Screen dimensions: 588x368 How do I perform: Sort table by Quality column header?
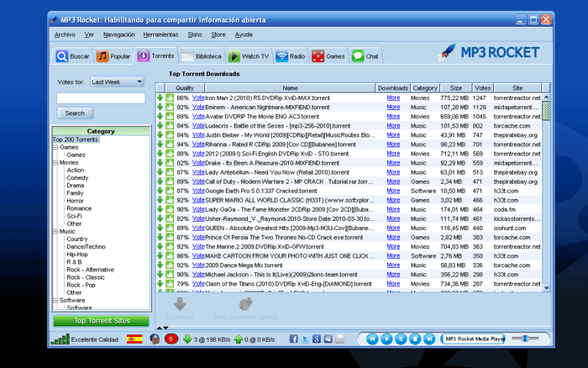185,88
